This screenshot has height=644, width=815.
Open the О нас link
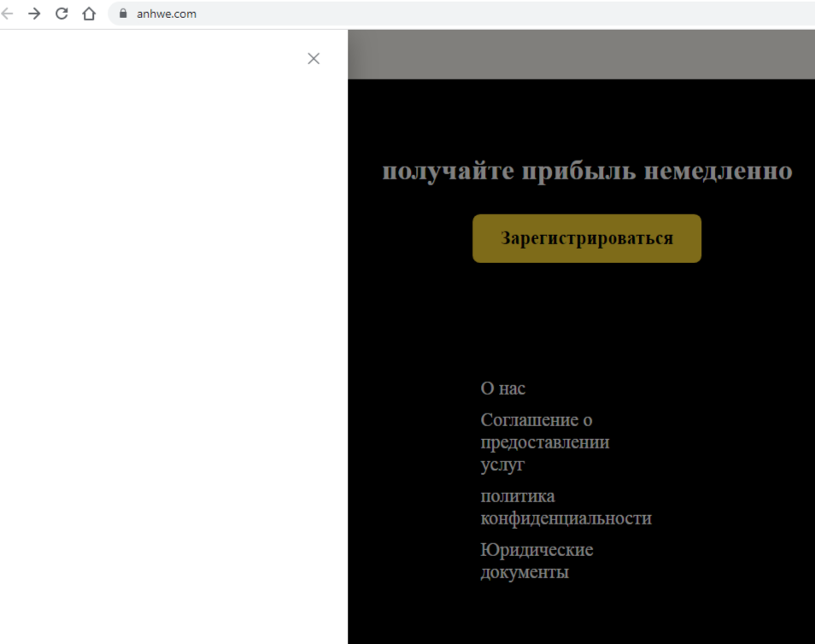[502, 389]
